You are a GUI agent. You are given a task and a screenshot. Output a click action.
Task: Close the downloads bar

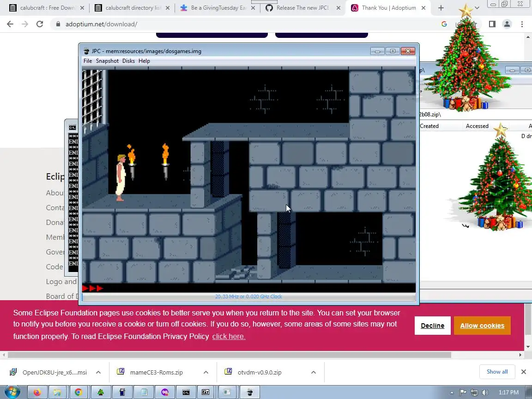coord(524,372)
